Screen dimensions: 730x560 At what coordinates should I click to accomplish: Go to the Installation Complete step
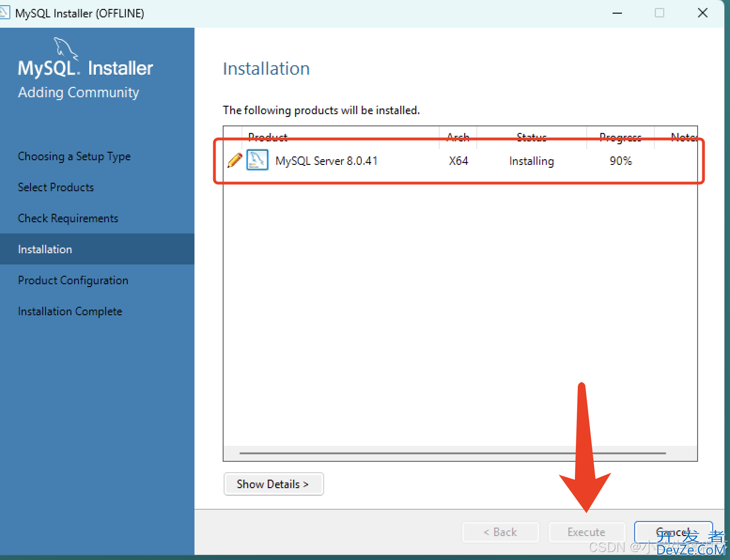point(70,311)
